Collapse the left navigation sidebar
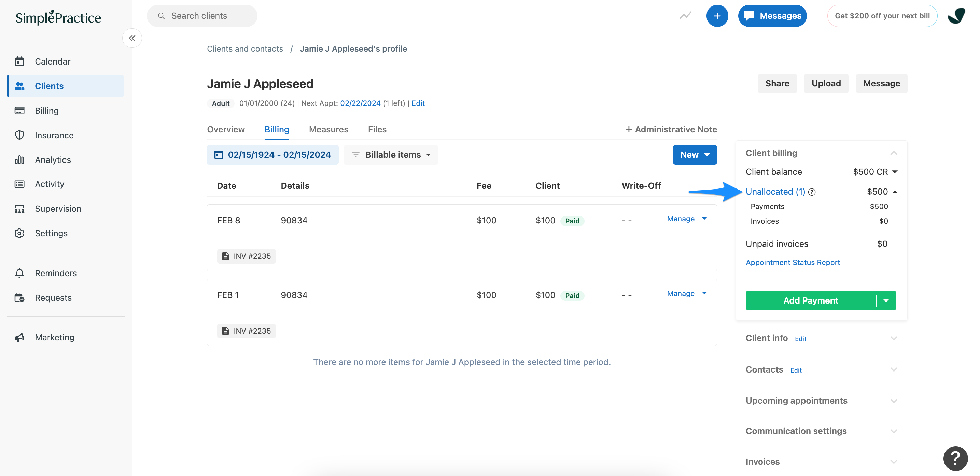The height and width of the screenshot is (476, 980). [x=132, y=38]
